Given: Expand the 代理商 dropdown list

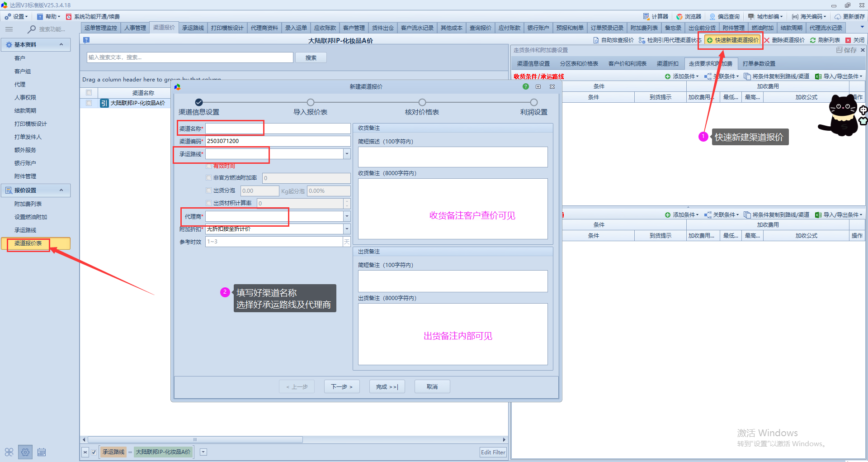Looking at the screenshot, I should 347,216.
